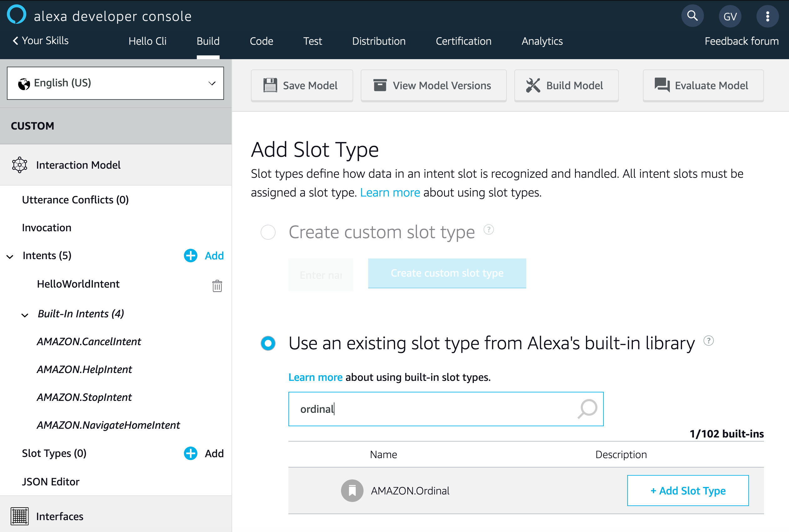789x532 pixels.
Task: Open Learn more link about built-in slot types
Action: tap(315, 377)
